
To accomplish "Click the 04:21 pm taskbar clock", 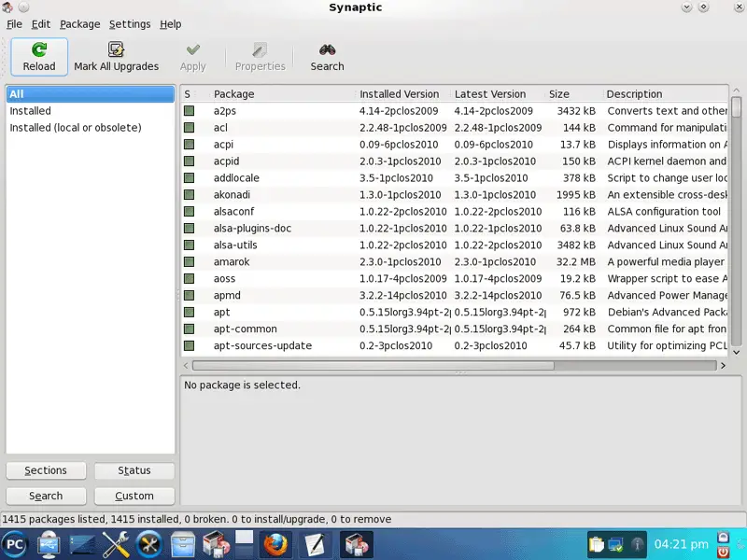I will pos(681,544).
